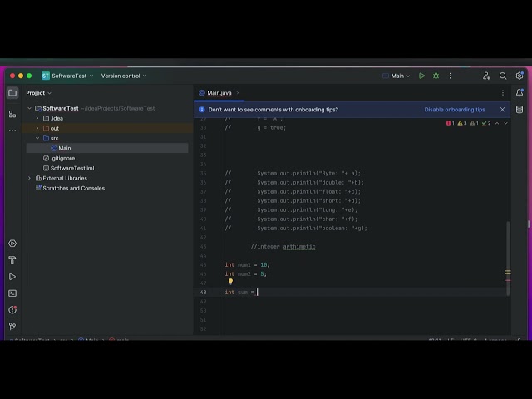Open the Project view dropdown
The width and height of the screenshot is (532, 399).
click(x=38, y=93)
